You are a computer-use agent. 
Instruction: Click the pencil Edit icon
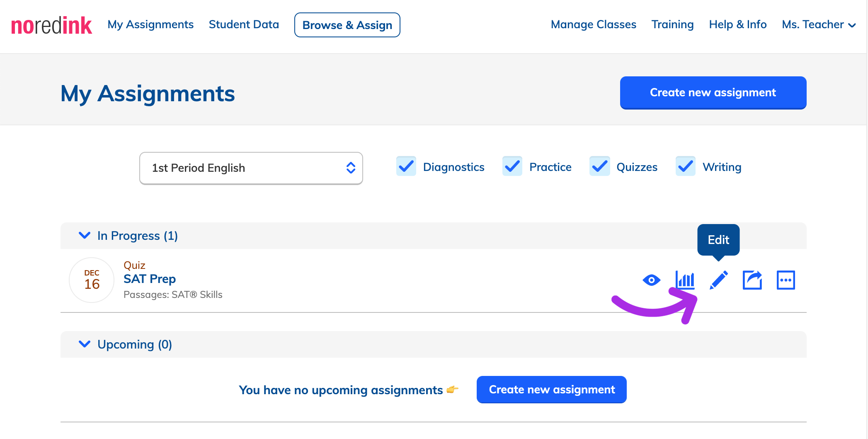pyautogui.click(x=719, y=280)
